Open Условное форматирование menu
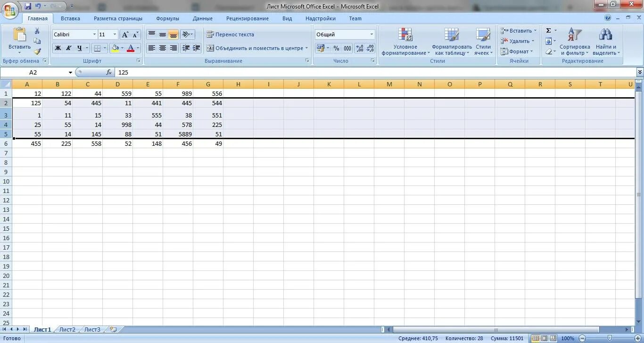This screenshot has height=343, width=644. [x=405, y=42]
